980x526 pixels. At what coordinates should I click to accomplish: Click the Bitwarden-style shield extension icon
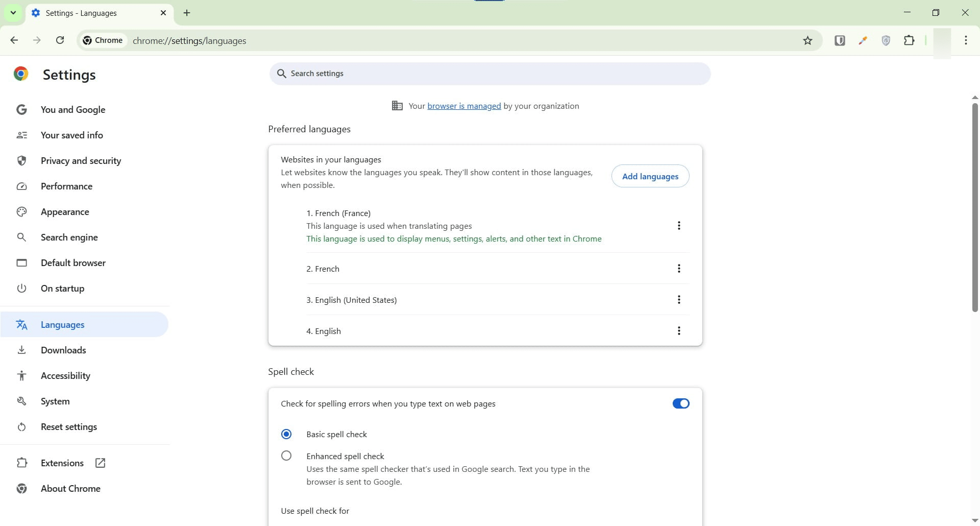click(x=840, y=41)
